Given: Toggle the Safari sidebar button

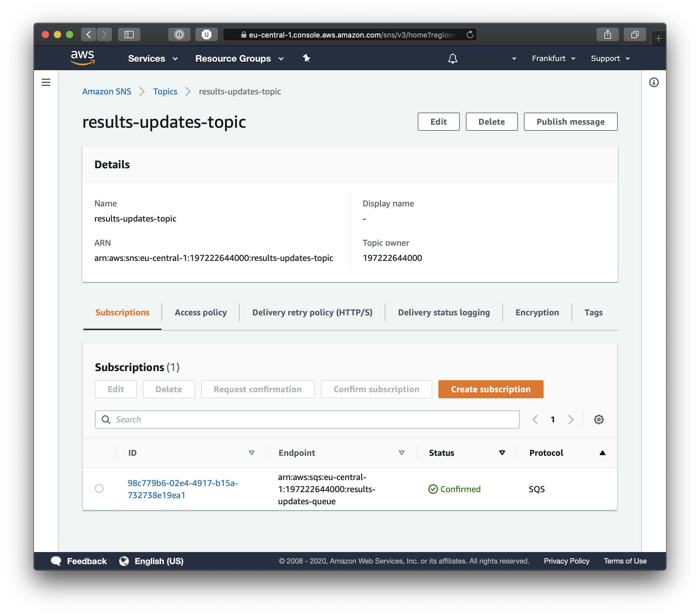Looking at the screenshot, I should 129,35.
